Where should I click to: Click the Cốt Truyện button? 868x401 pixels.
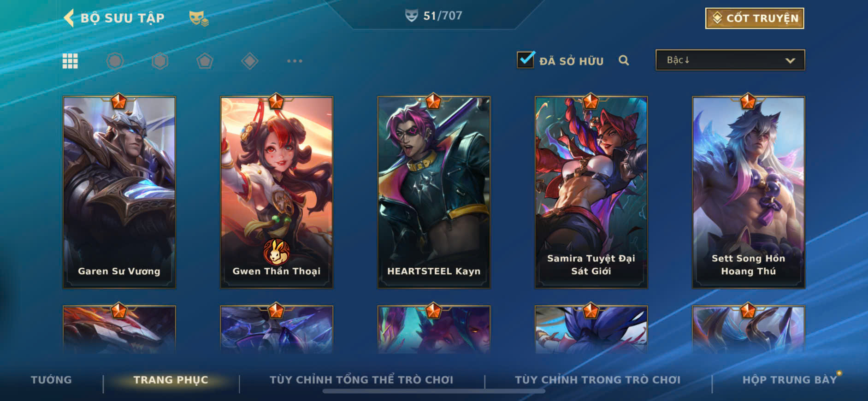[755, 18]
